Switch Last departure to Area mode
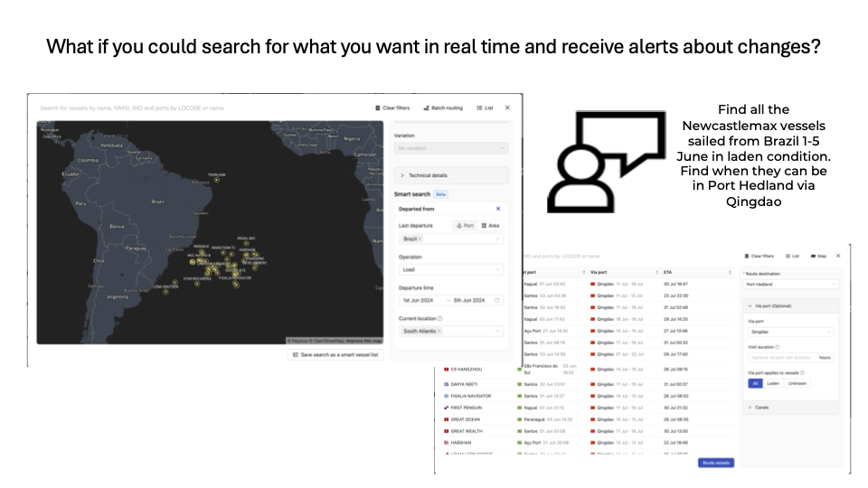The image size is (868, 488). tap(490, 225)
